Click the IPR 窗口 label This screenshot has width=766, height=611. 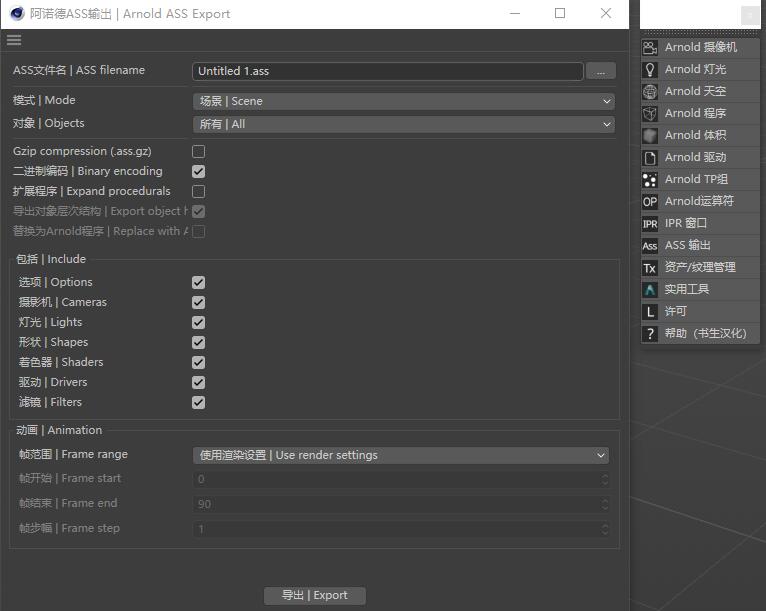pos(685,224)
